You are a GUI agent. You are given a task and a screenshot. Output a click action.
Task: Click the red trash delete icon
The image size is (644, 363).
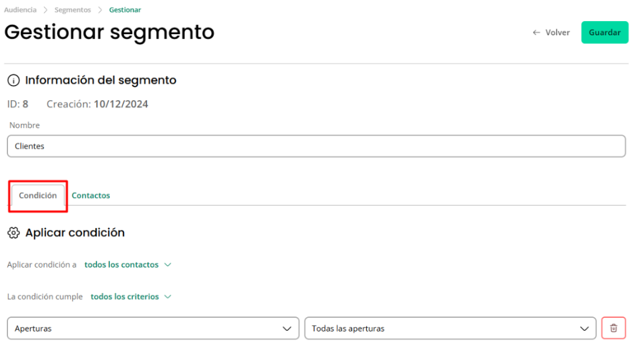coord(613,328)
